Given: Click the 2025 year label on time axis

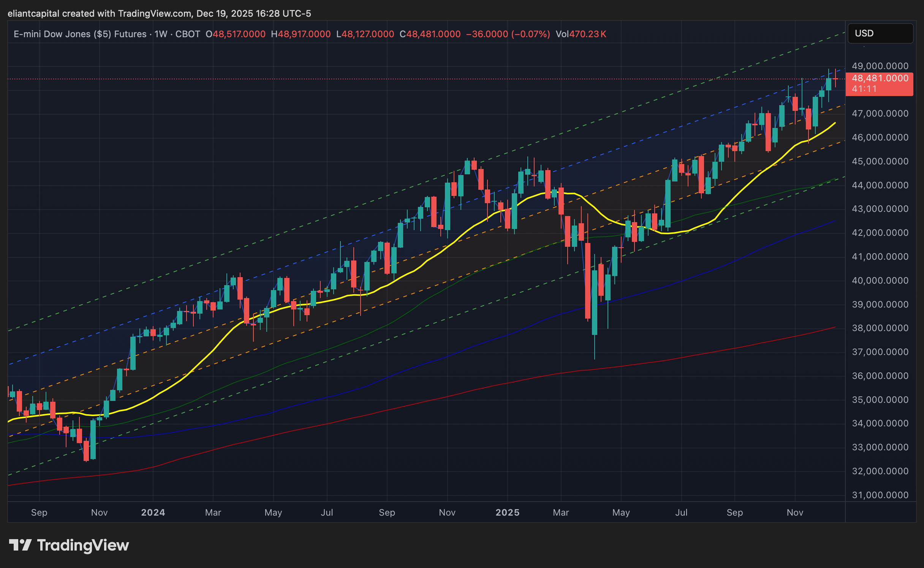Looking at the screenshot, I should [x=507, y=513].
